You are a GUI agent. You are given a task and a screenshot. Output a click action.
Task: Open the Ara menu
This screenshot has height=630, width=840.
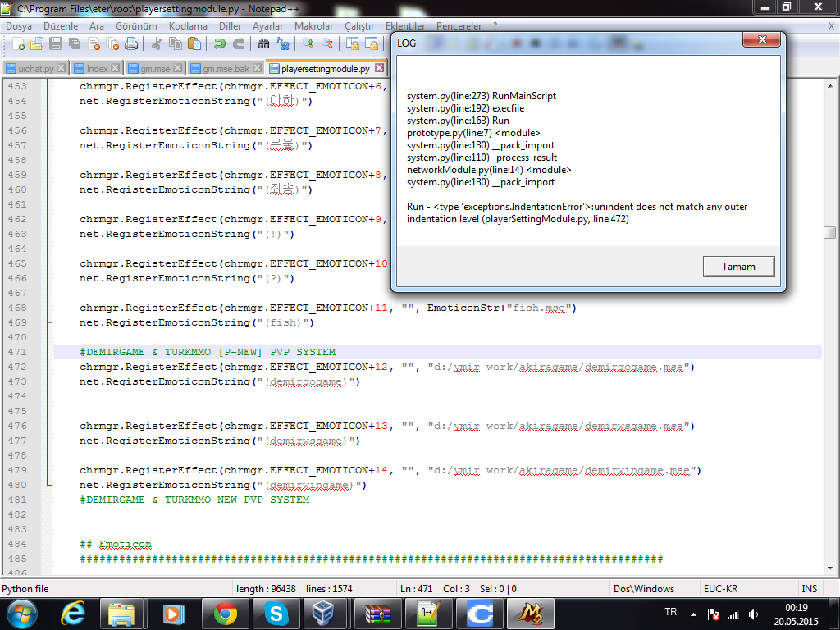point(97,26)
